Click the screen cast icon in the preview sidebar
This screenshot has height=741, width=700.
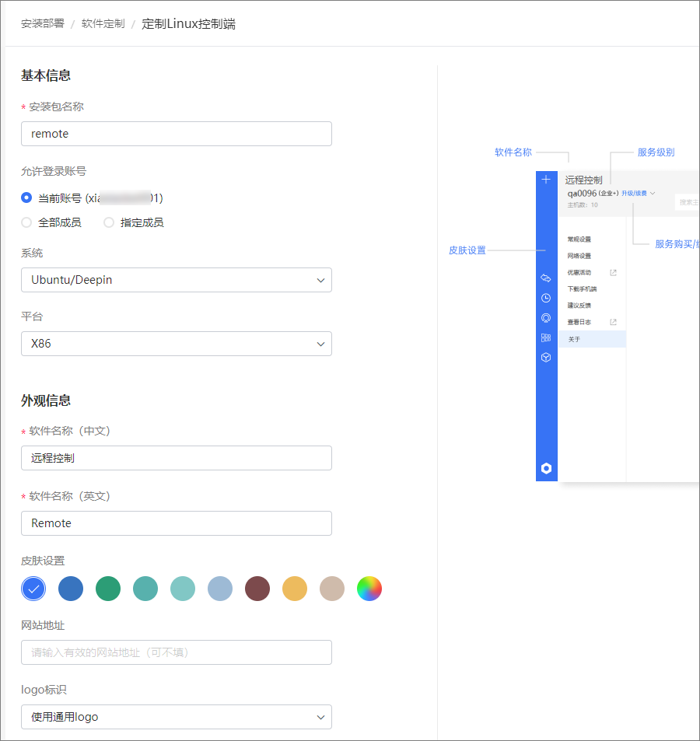(x=546, y=318)
